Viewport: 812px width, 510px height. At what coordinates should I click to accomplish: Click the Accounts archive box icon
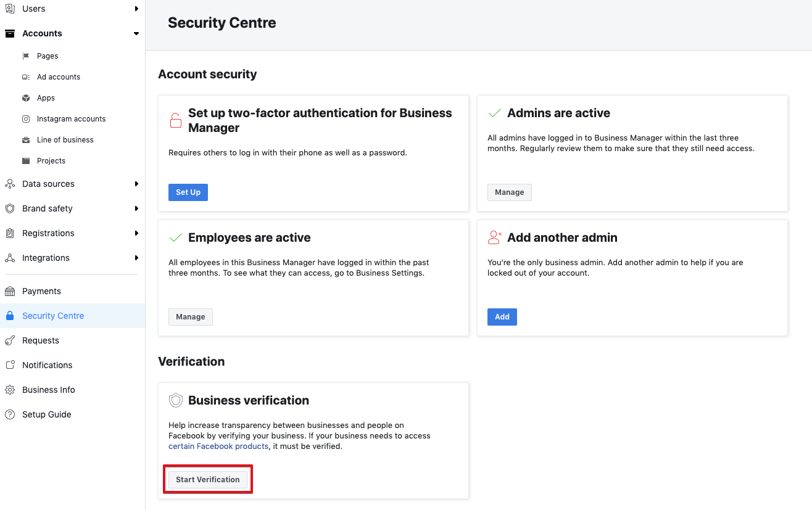10,33
